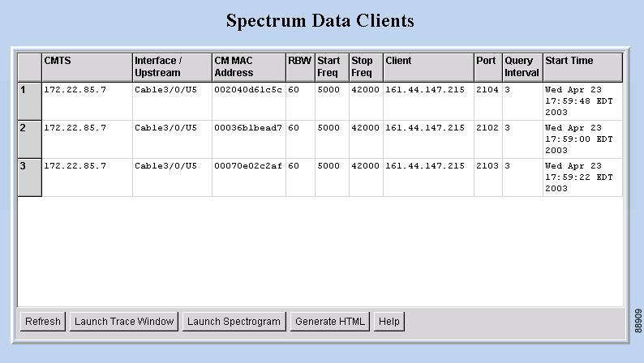Click the Port column header
The image size is (644, 363).
[488, 67]
